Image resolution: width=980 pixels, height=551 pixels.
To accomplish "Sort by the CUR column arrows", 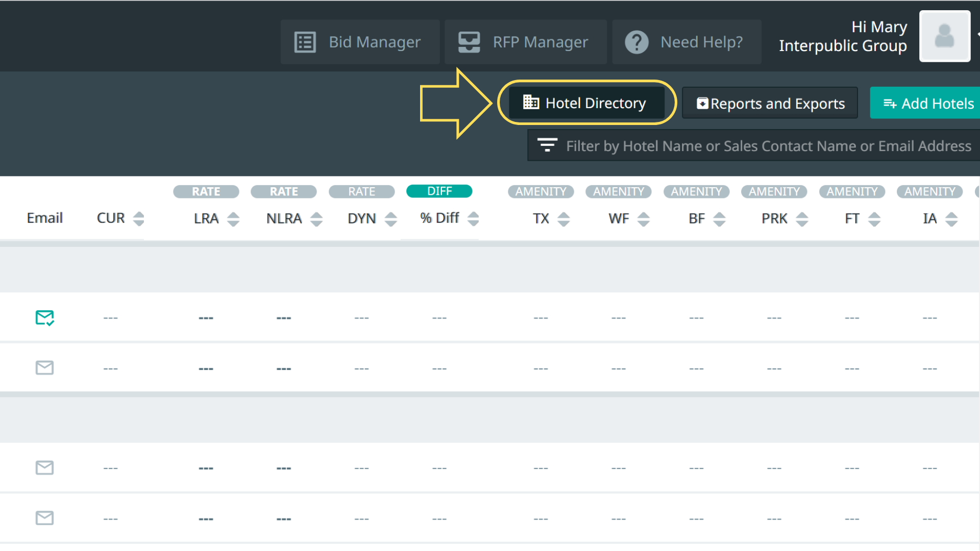I will tap(138, 219).
